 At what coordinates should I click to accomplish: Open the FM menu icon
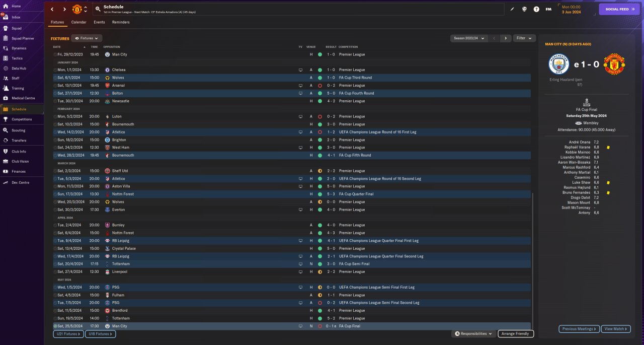pos(548,9)
